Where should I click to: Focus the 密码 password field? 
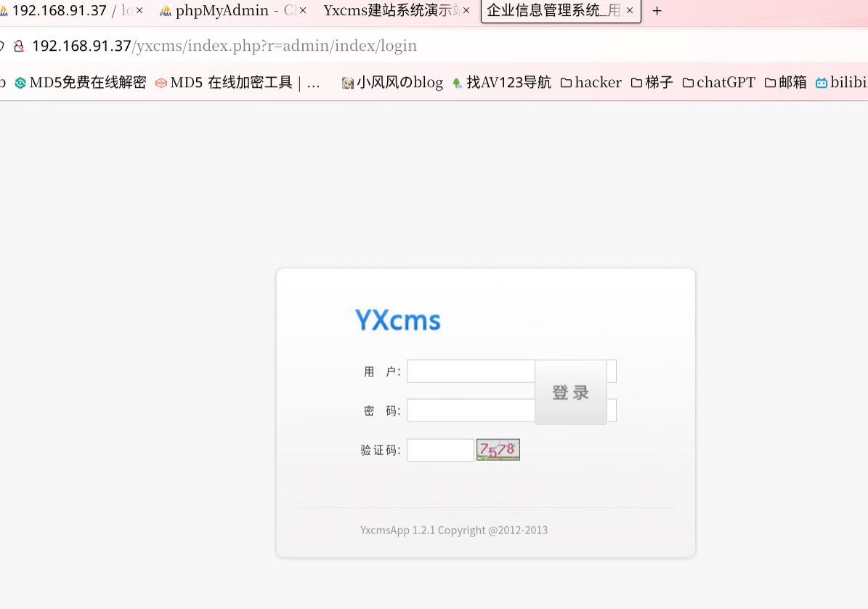(511, 411)
